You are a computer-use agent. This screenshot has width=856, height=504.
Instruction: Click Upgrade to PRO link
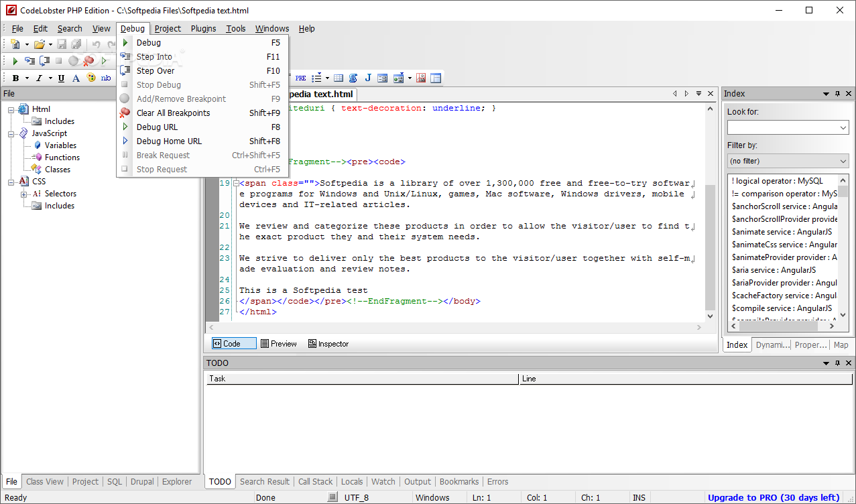774,497
